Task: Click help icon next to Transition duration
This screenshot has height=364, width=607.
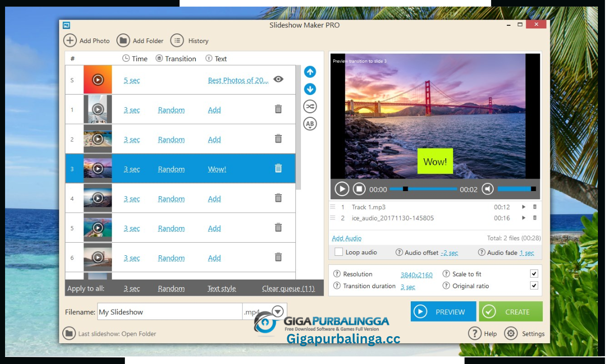Action: click(337, 286)
